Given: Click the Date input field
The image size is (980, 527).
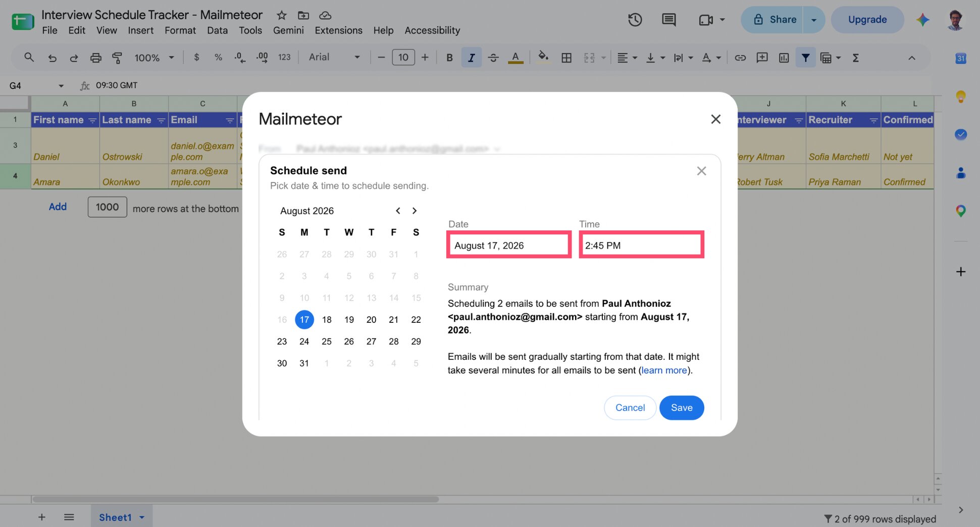Looking at the screenshot, I should [x=508, y=245].
